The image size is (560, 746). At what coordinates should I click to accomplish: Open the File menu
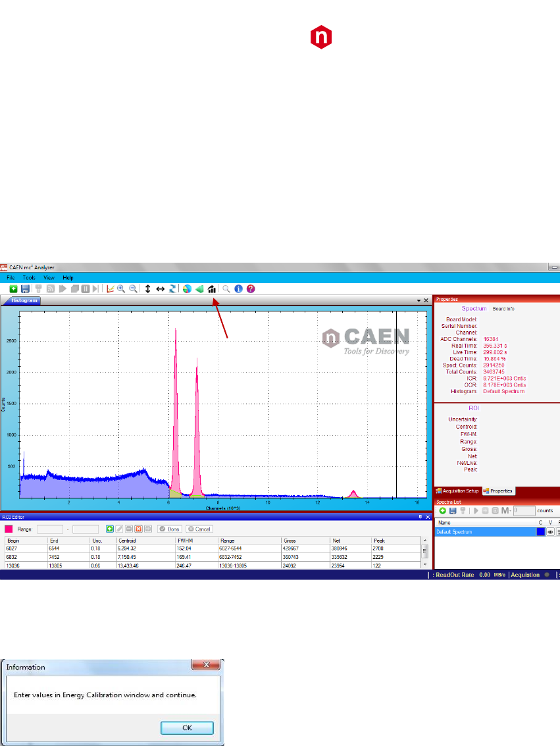[11, 278]
